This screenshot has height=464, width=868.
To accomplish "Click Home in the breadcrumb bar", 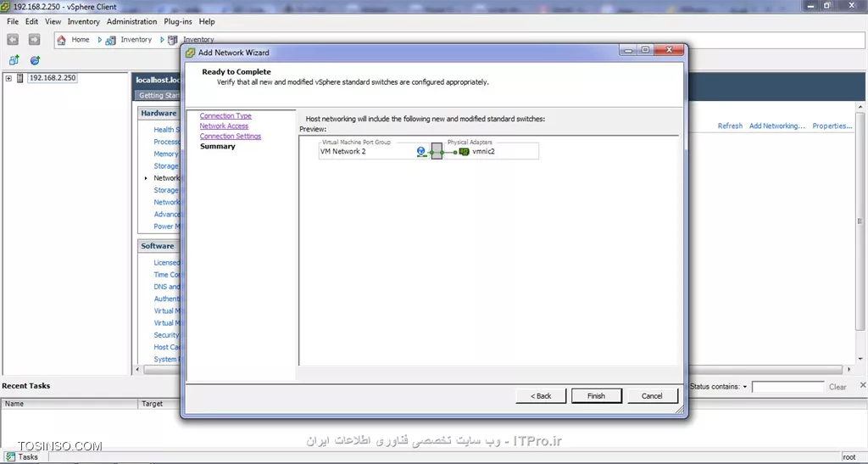I will 81,40.
